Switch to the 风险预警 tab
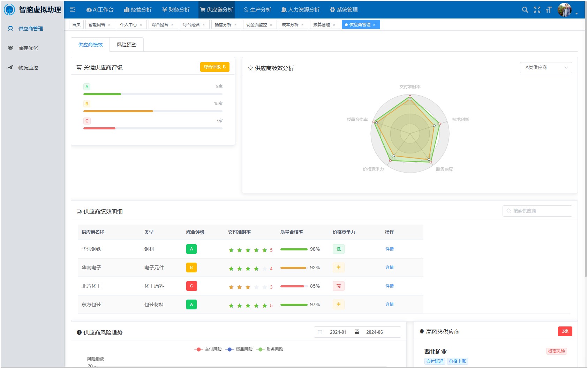This screenshot has height=369, width=588. tap(127, 45)
